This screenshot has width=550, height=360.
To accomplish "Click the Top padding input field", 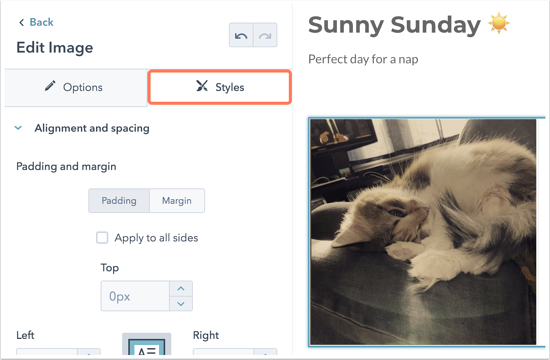I will tap(135, 296).
